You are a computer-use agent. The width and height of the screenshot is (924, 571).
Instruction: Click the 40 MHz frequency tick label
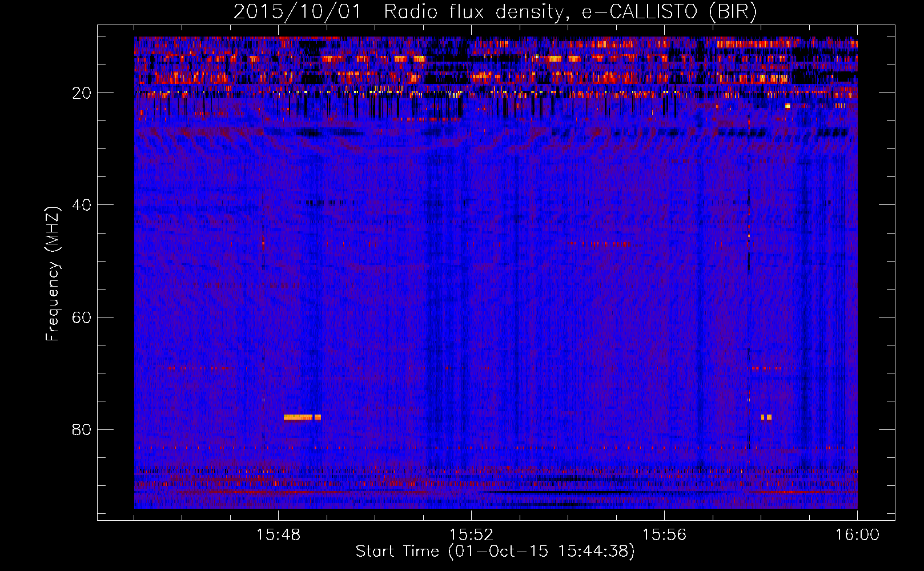(82, 205)
